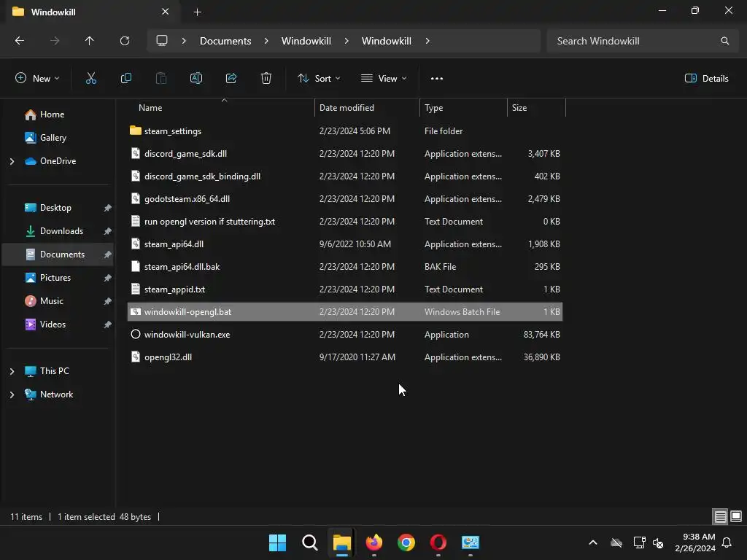Select windowkill-vulkan.exe file
747x560 pixels.
click(345, 335)
